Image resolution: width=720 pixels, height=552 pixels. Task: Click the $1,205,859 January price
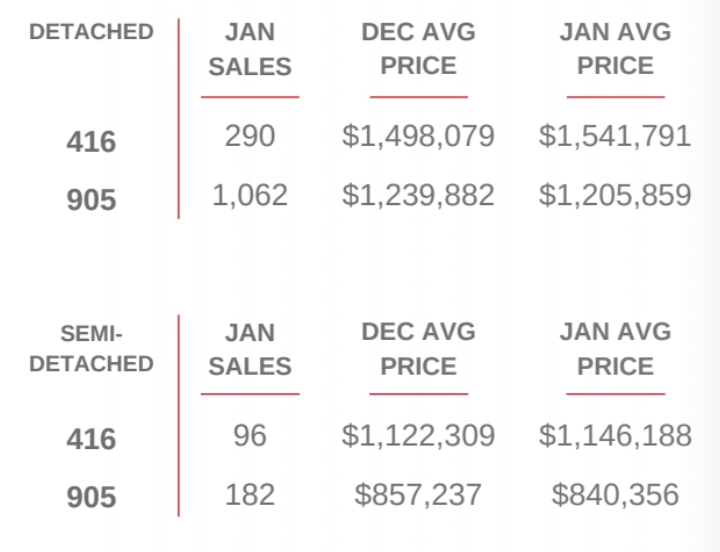pyautogui.click(x=615, y=195)
